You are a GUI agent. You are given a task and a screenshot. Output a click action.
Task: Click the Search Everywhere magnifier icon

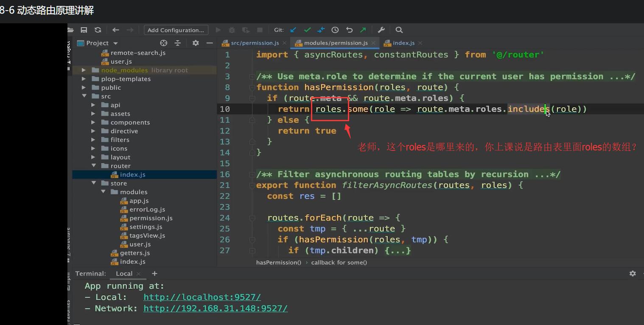pos(399,30)
